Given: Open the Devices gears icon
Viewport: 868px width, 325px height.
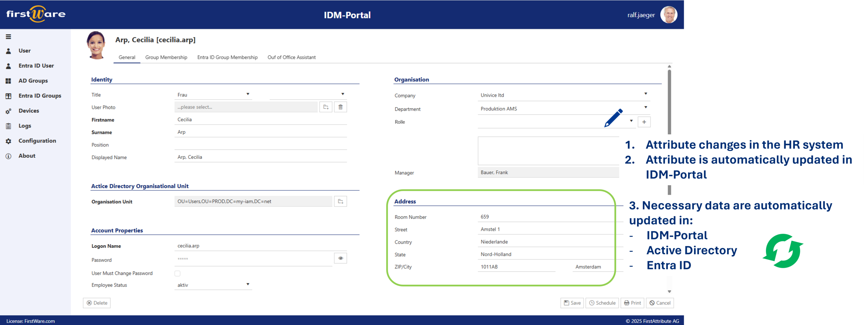Looking at the screenshot, I should pos(8,111).
